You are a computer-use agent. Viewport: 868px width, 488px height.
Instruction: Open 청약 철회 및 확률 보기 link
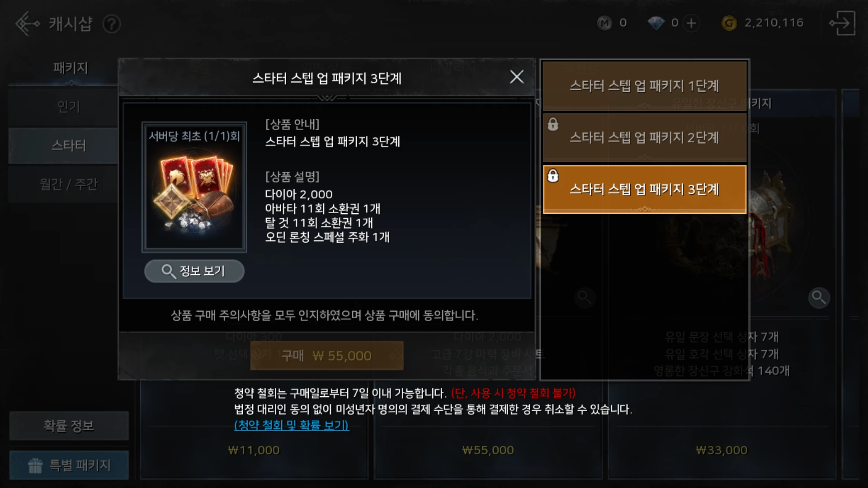(291, 425)
